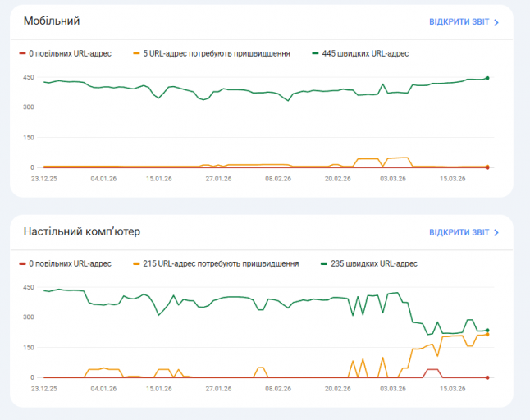Toggle Mobile legend item '0 повільних URL-адрес'
The width and height of the screenshot is (530, 420).
[67, 53]
